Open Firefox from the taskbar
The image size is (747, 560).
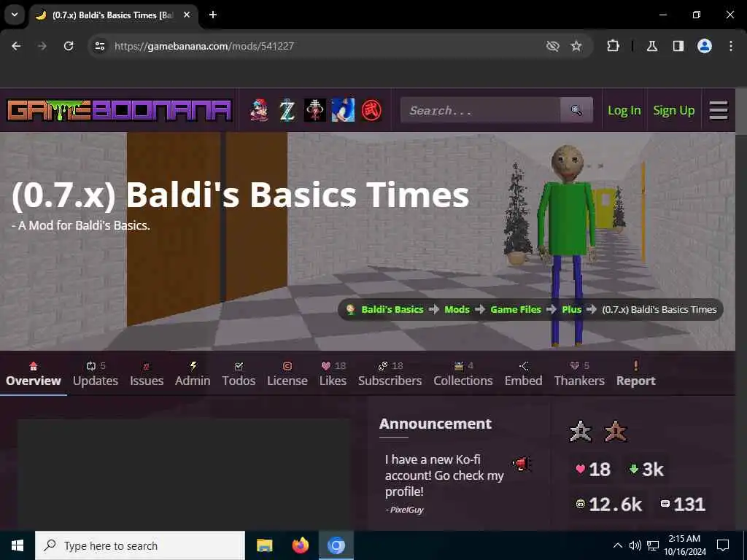(300, 545)
